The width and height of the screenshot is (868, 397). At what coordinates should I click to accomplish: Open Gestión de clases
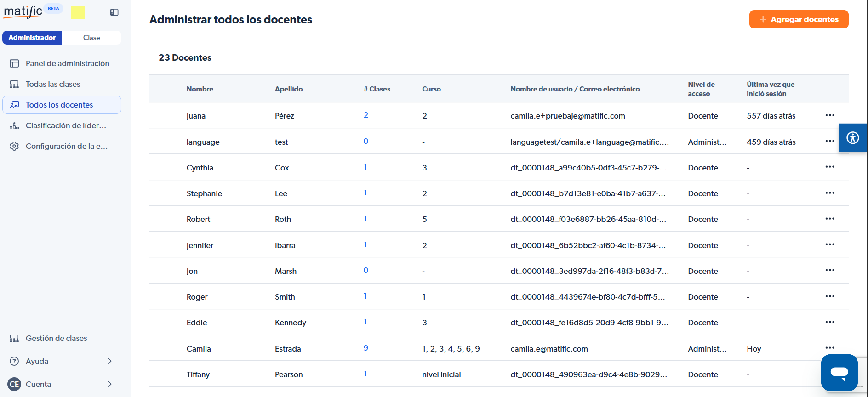(x=56, y=338)
